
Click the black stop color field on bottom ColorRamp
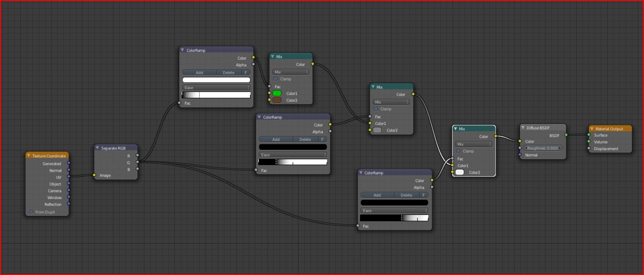click(x=394, y=202)
